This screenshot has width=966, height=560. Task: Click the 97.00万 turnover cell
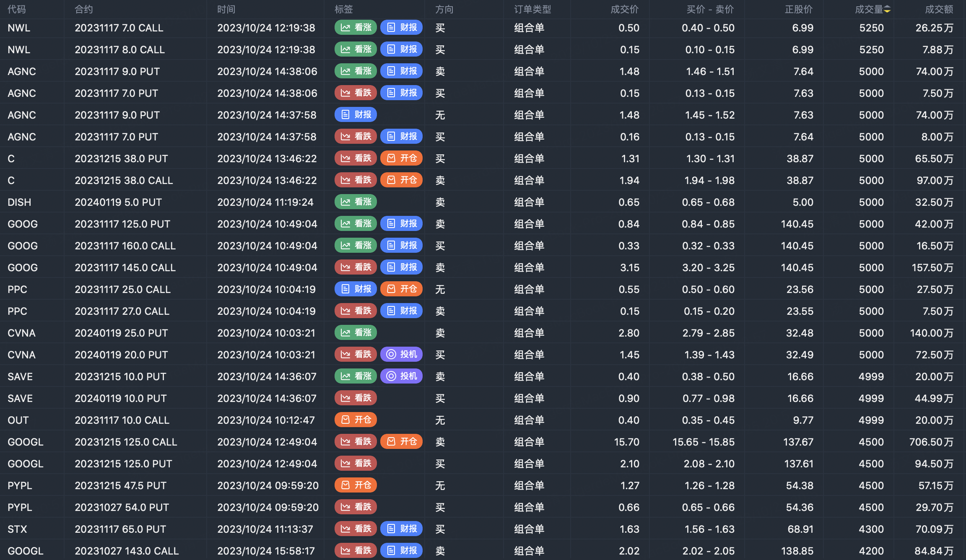coord(935,181)
